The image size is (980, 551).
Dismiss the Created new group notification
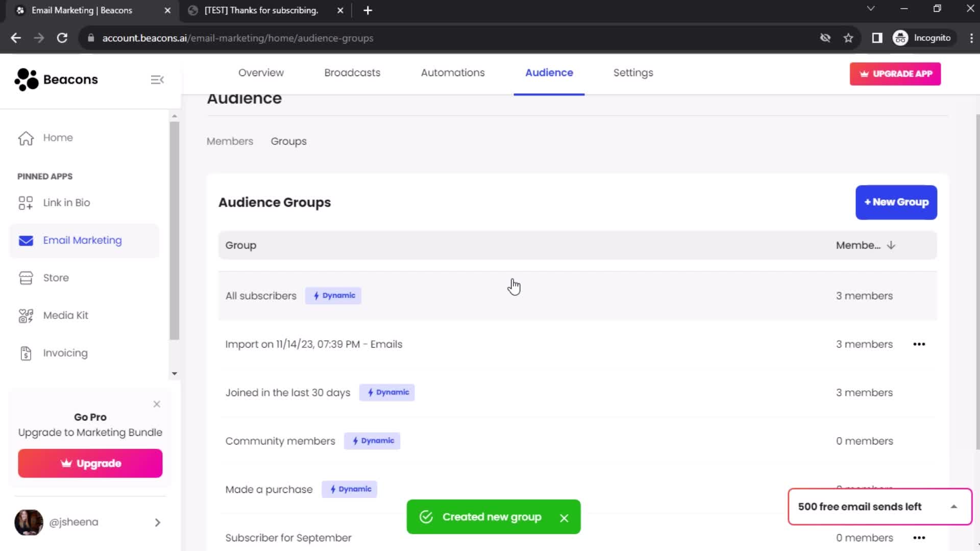click(564, 517)
